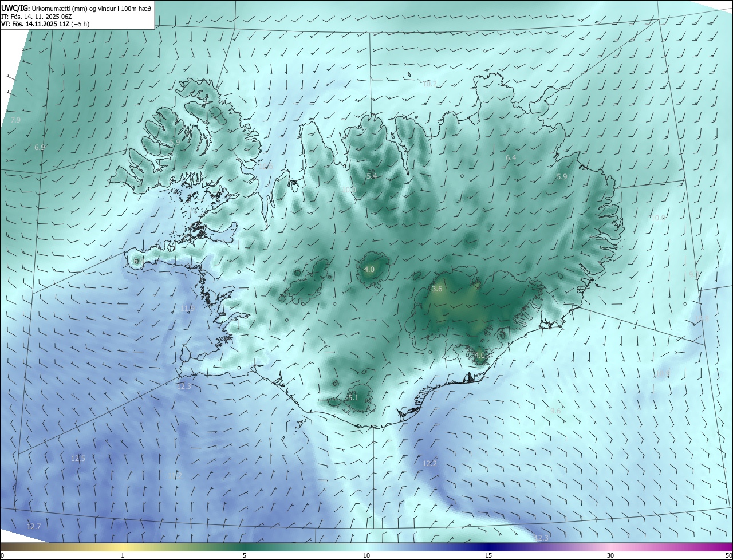Click the 'VT: Fös. 14.11.2025 11Z (+5 h)' line
The height and width of the screenshot is (560, 733).
coord(45,24)
